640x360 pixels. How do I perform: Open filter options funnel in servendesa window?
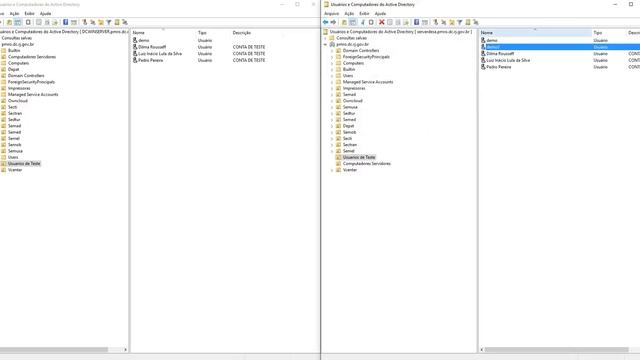click(x=460, y=22)
